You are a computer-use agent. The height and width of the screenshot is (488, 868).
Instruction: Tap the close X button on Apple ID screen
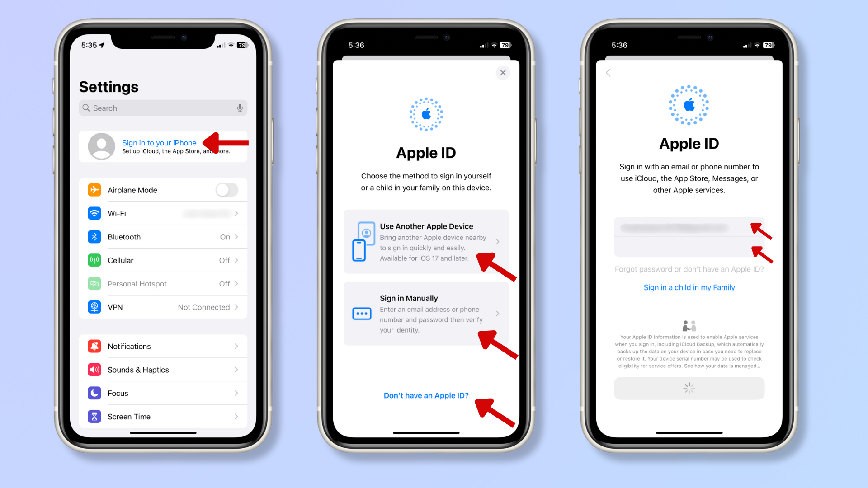503,73
